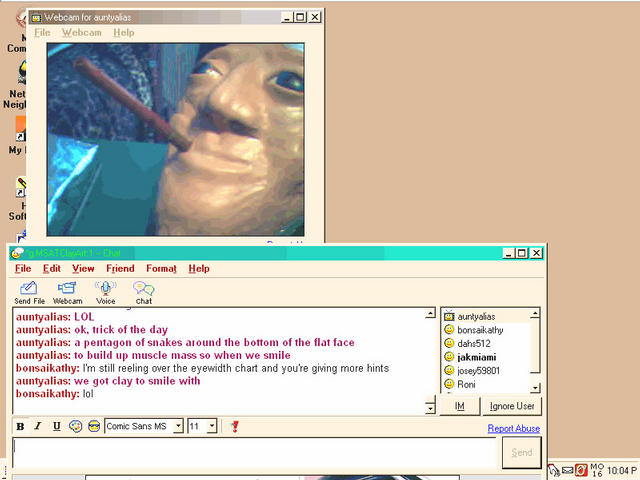640x480 pixels.
Task: Open the text color palette
Action: tap(76, 427)
